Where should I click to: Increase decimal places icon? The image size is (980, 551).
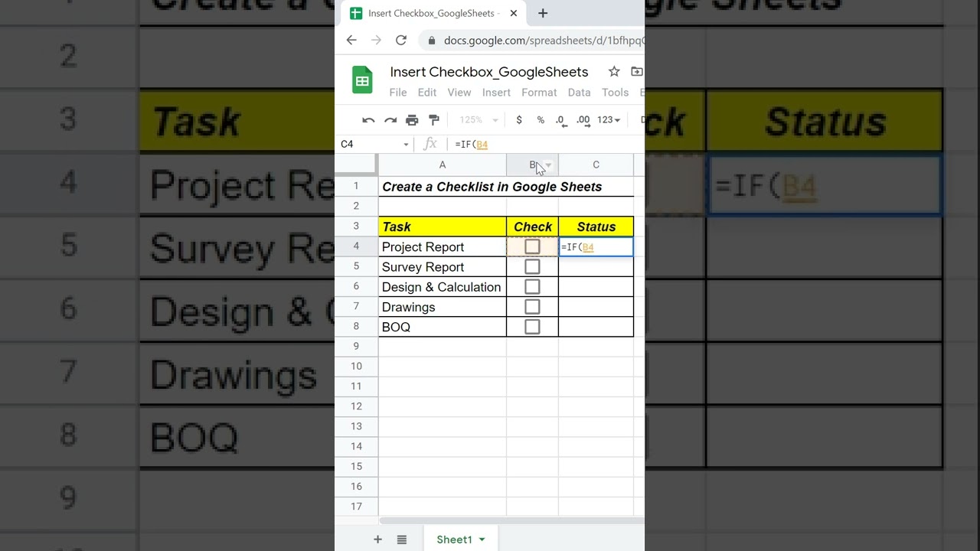click(x=583, y=120)
